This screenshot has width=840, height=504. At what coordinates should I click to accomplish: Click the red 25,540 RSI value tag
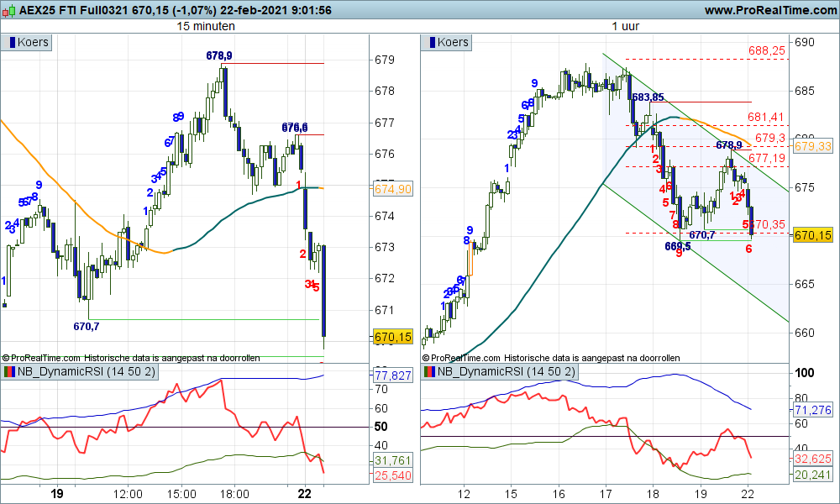click(x=393, y=475)
